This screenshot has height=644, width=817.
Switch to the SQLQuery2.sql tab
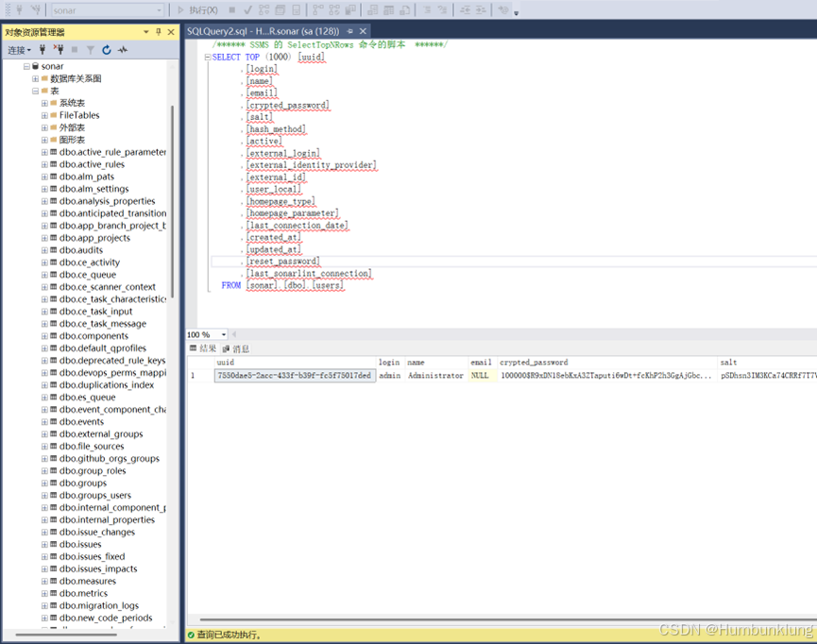tap(263, 31)
